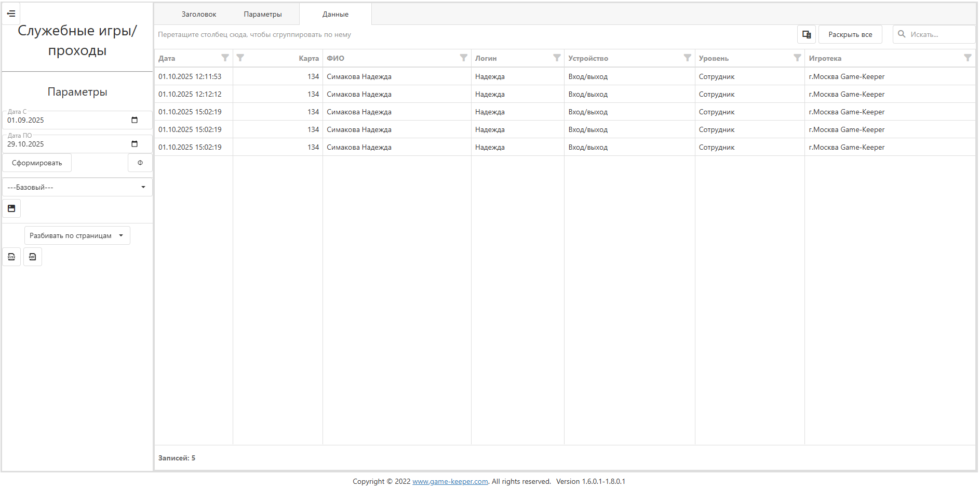Open the calendar picker for Дата С

coord(135,120)
